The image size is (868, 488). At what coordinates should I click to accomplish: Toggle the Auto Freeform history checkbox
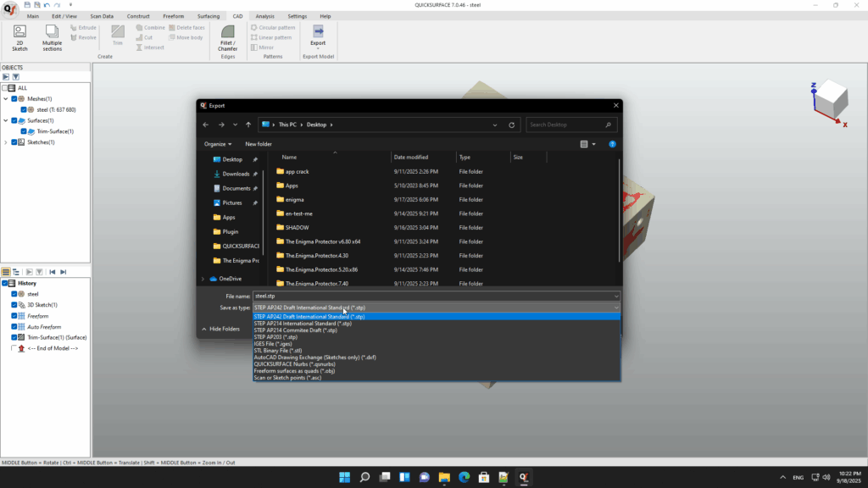[x=14, y=326]
